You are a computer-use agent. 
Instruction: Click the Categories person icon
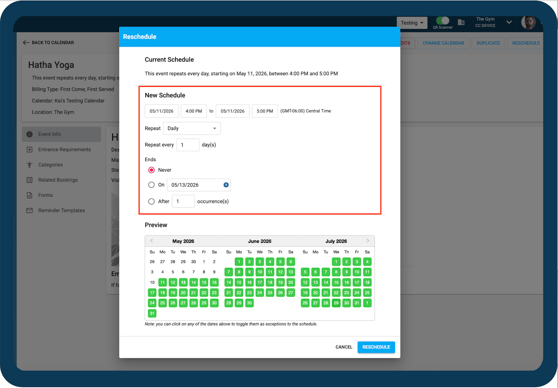click(30, 165)
